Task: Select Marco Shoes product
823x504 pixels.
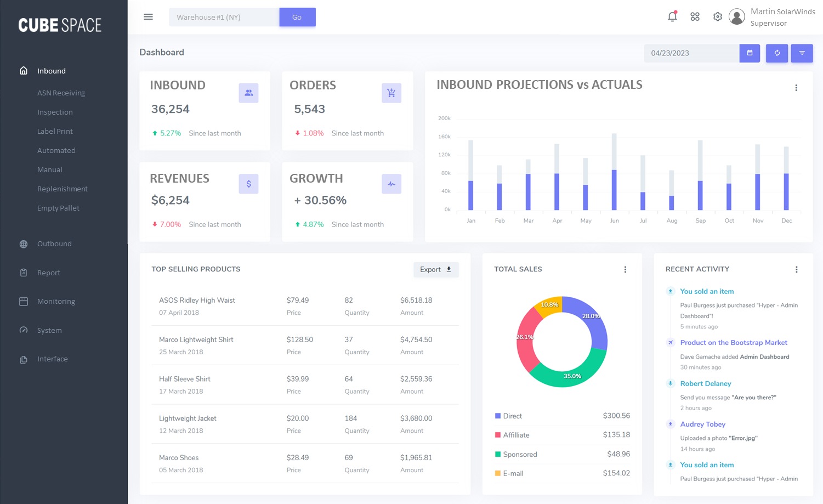Action: tap(179, 458)
